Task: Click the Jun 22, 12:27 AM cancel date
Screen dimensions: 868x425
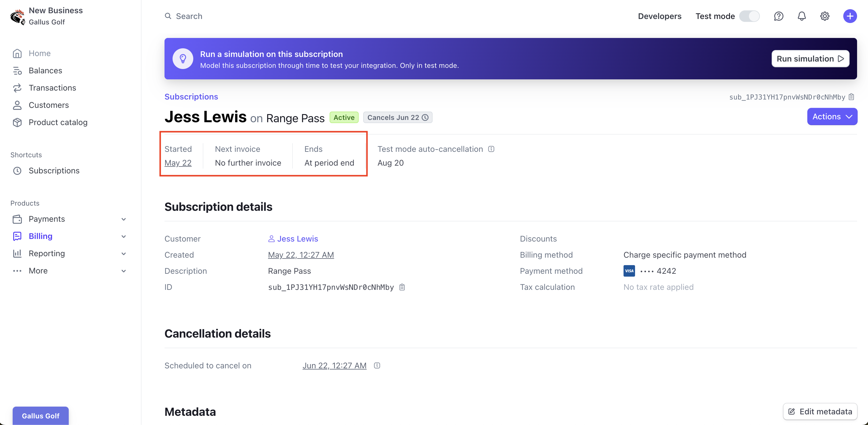Action: pyautogui.click(x=334, y=366)
